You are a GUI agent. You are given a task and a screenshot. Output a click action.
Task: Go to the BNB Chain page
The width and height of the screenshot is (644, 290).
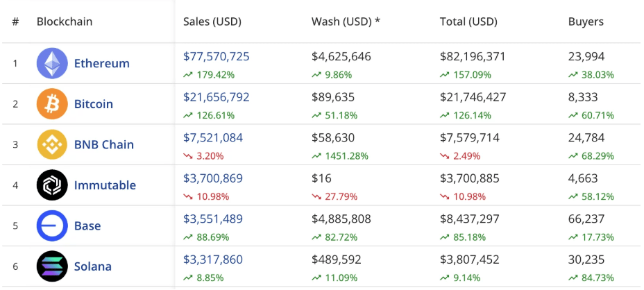pyautogui.click(x=103, y=144)
